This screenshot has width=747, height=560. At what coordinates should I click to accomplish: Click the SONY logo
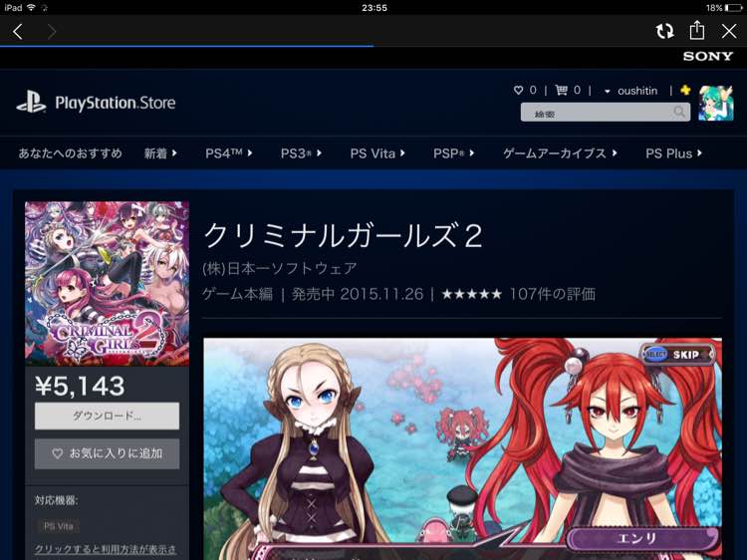(708, 56)
